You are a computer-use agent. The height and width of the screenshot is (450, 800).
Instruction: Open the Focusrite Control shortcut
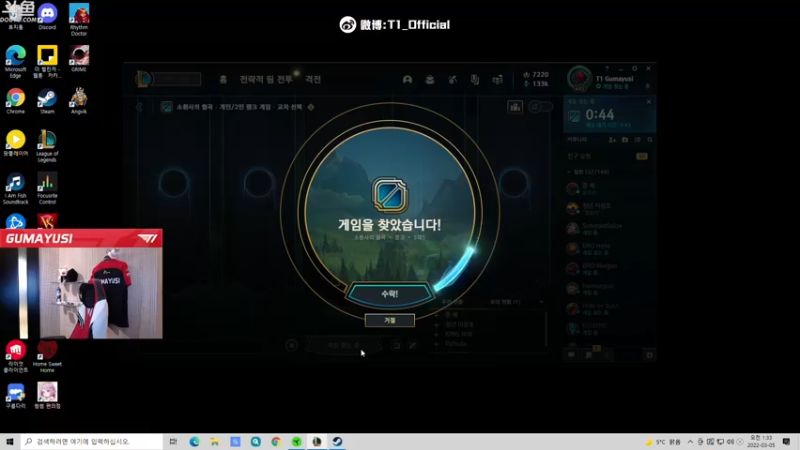click(47, 188)
